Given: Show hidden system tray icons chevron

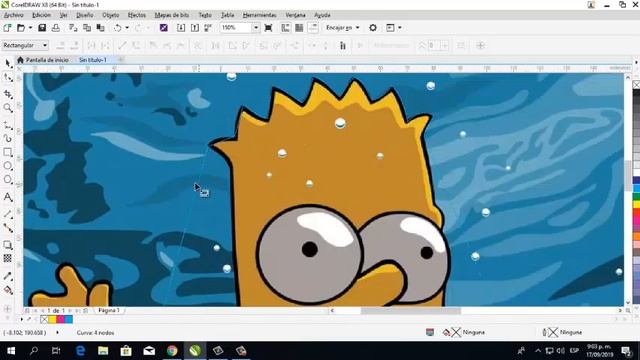Looking at the screenshot, I should [538, 351].
